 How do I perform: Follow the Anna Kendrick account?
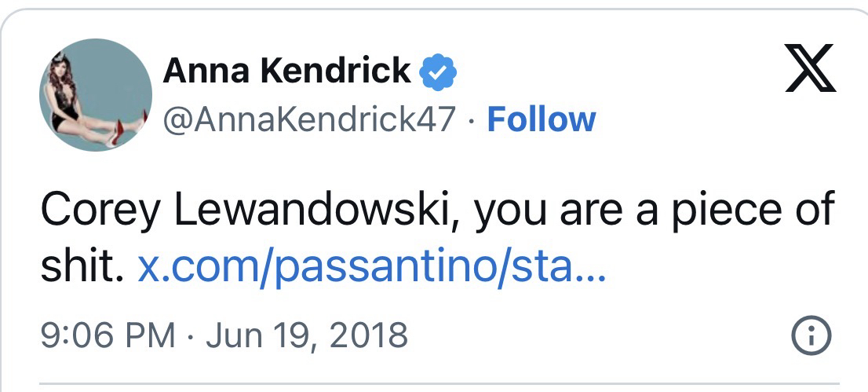tap(541, 119)
